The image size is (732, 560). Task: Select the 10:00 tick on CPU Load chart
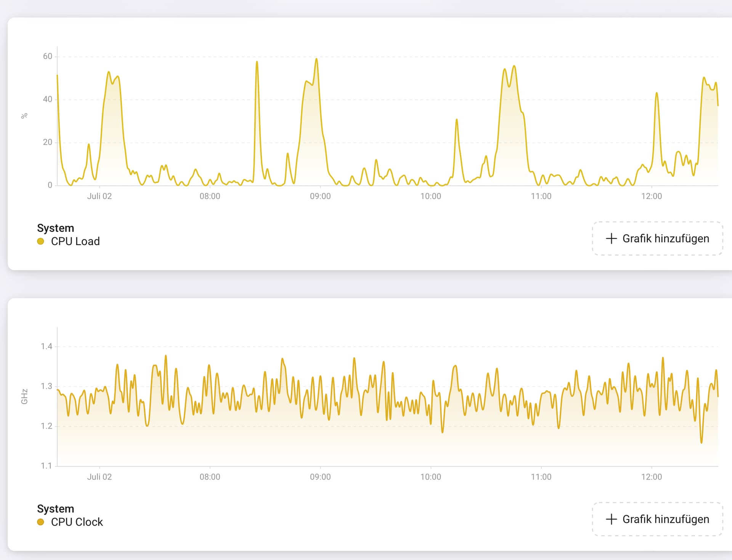point(430,196)
